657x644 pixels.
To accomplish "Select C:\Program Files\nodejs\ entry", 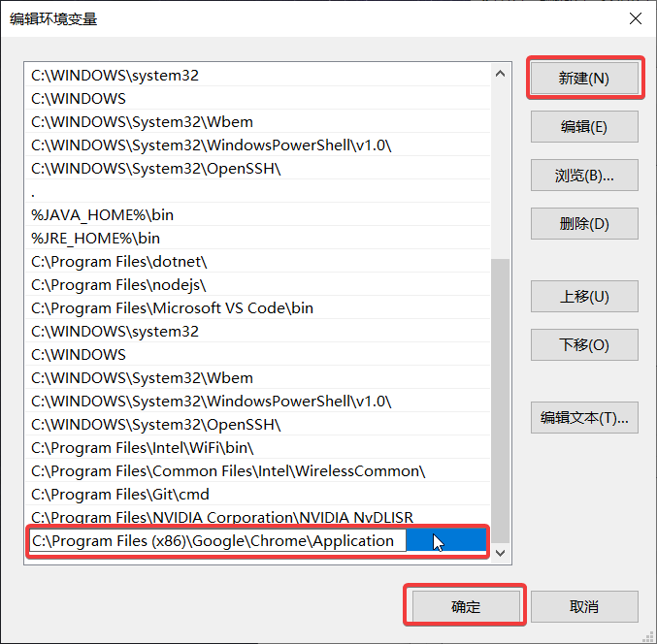I will coord(258,285).
